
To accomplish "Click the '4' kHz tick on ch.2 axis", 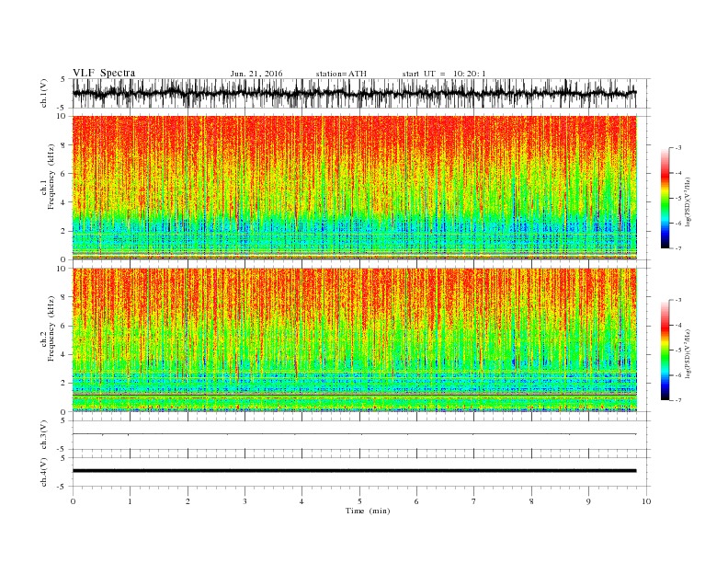I will tap(64, 354).
